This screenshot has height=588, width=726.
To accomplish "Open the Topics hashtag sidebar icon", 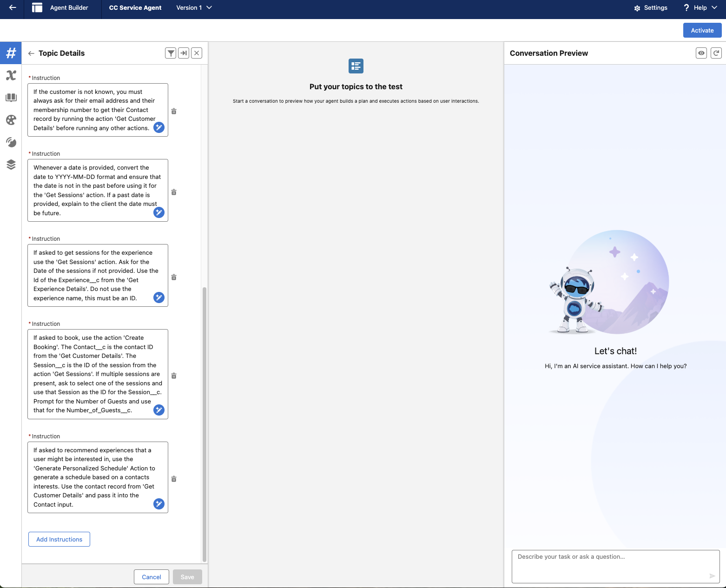I will pyautogui.click(x=11, y=53).
